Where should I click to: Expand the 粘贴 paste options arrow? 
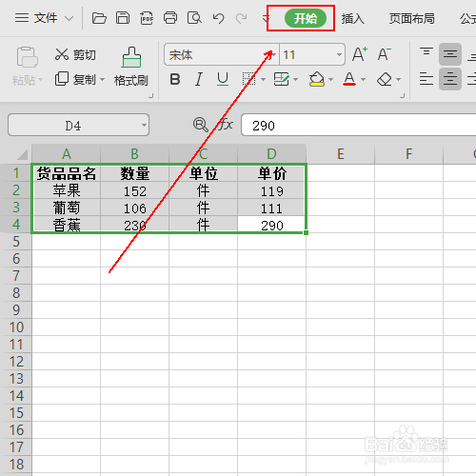(40, 79)
